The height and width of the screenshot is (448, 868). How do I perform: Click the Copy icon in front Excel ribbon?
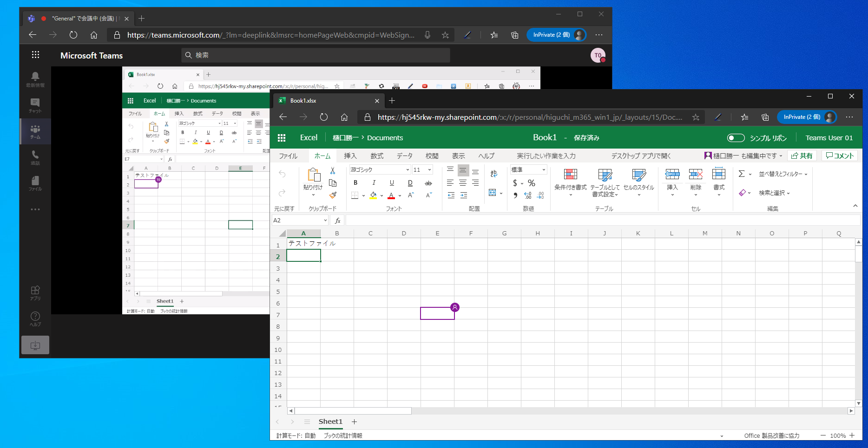(x=333, y=183)
